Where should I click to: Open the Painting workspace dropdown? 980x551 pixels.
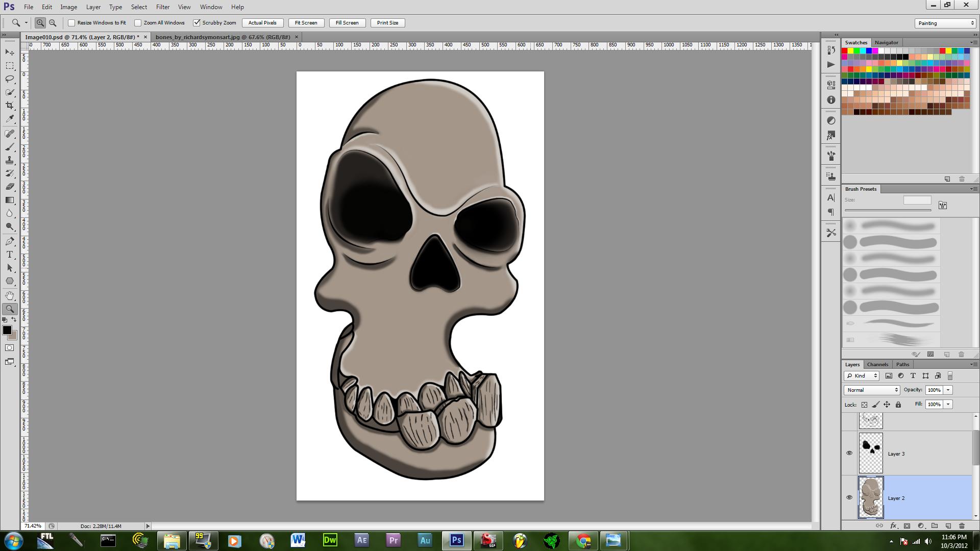click(945, 23)
